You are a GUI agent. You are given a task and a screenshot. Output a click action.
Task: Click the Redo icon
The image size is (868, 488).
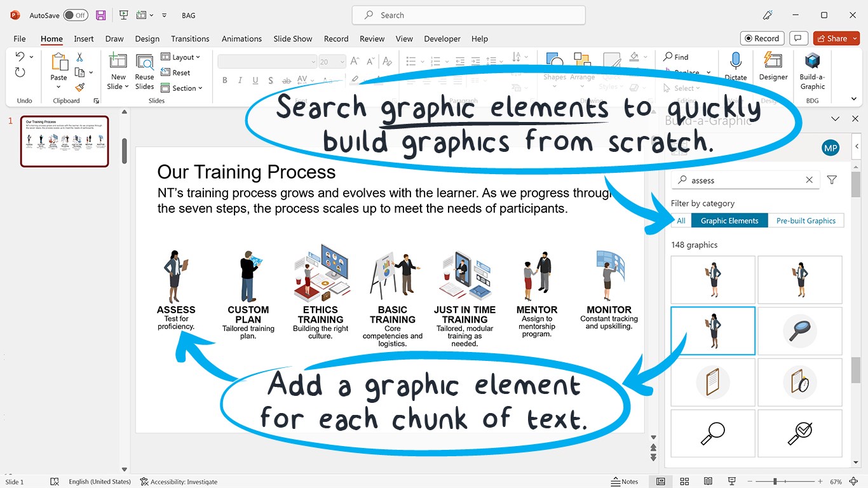pos(20,72)
